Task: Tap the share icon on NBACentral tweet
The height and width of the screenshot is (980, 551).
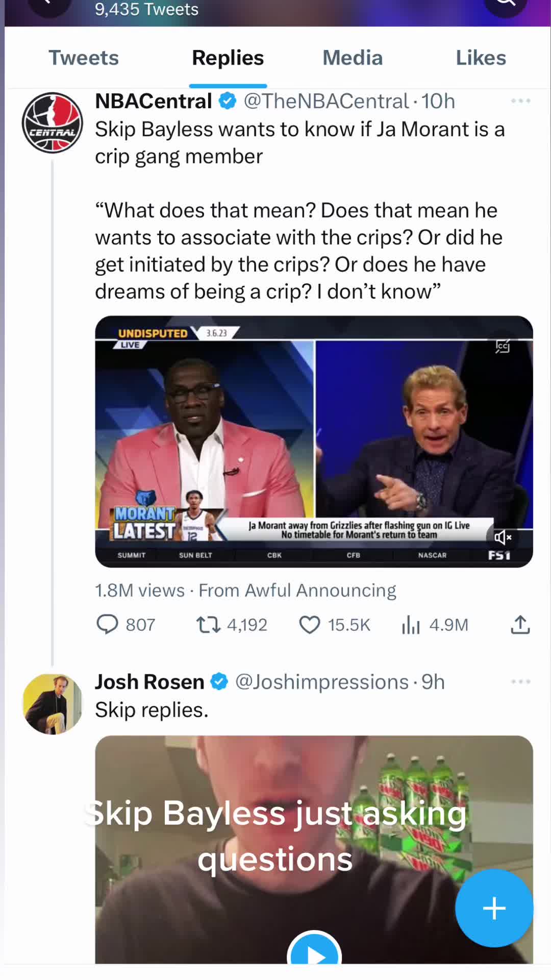Action: tap(520, 624)
